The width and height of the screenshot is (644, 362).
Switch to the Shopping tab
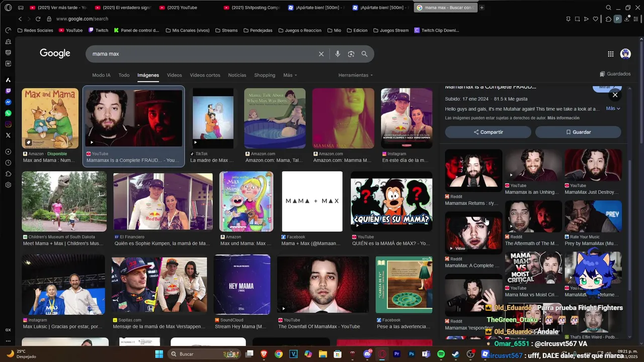tap(265, 75)
